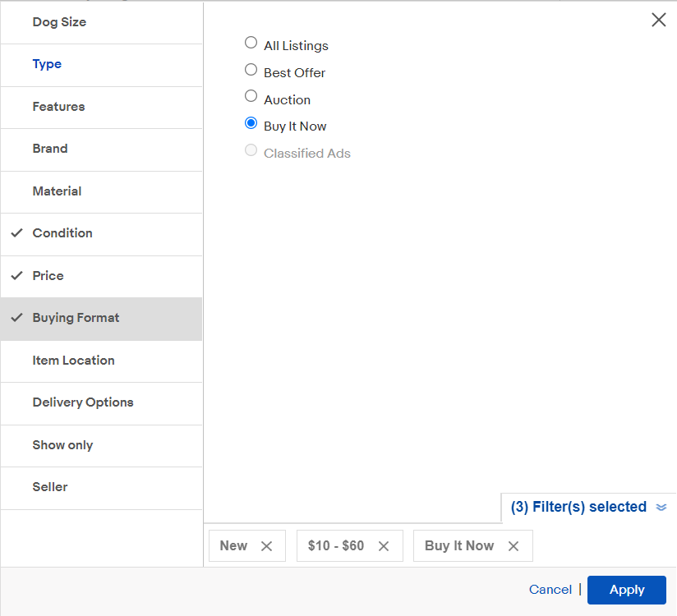Remove the $10 - $60 price filter

point(383,545)
